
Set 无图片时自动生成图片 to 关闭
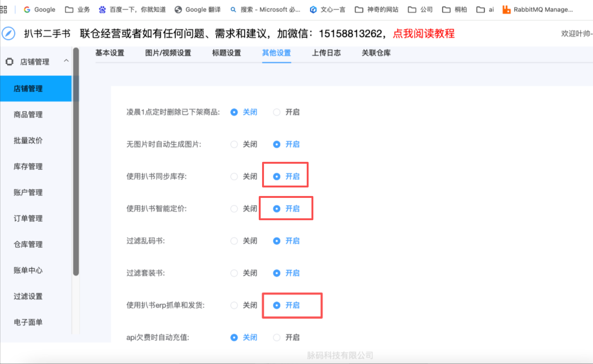pos(244,144)
